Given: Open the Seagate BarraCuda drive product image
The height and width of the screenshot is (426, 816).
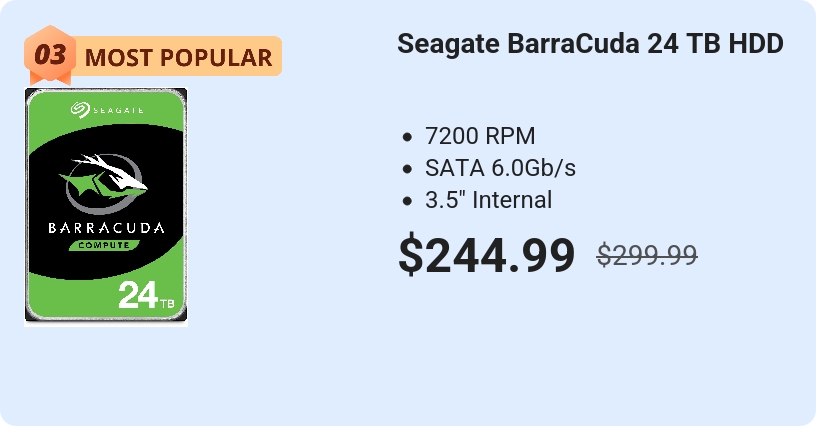Looking at the screenshot, I should pos(106,207).
